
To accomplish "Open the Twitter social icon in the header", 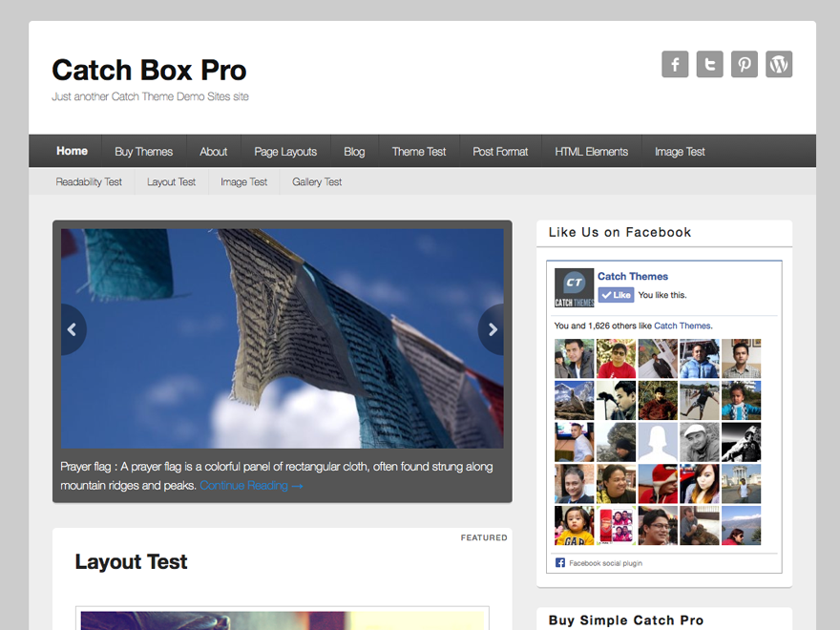I will [710, 64].
